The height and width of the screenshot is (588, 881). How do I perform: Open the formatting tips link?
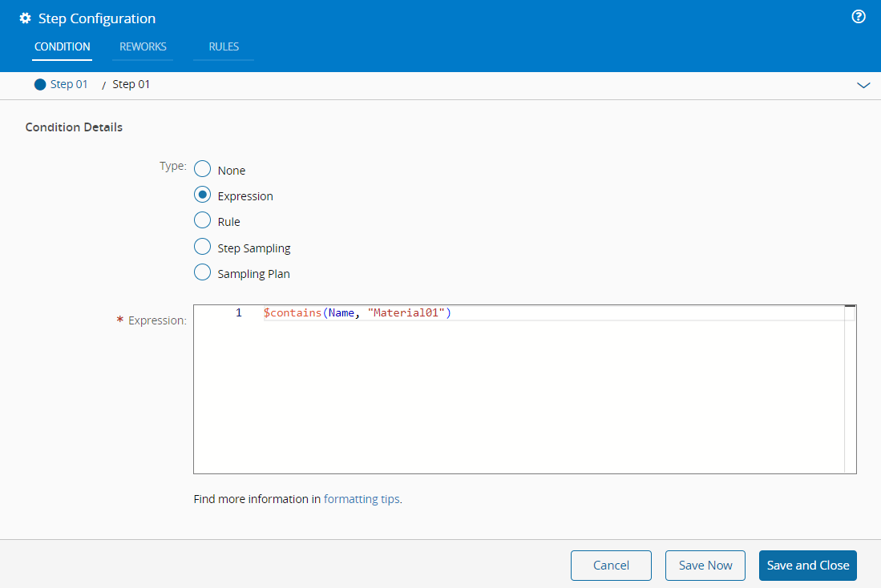point(362,499)
